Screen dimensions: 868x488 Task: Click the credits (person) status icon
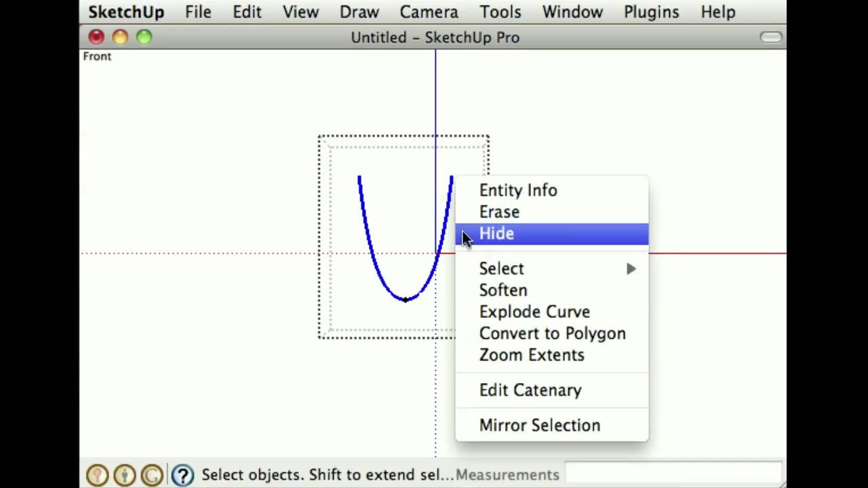coord(124,475)
